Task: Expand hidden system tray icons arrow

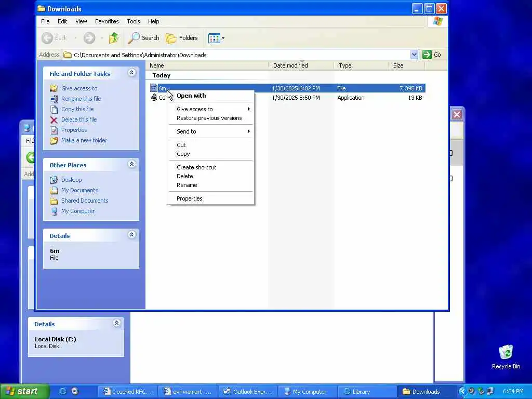Action: click(x=462, y=392)
